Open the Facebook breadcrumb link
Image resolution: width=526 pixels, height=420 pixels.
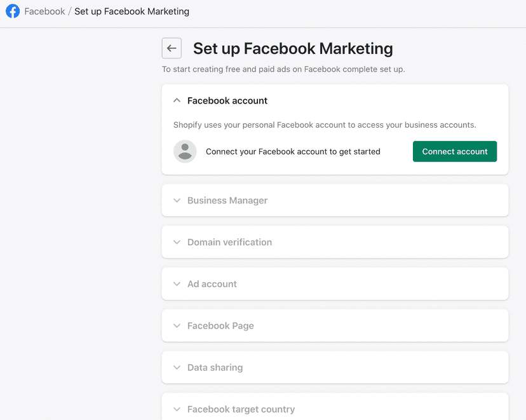44,11
